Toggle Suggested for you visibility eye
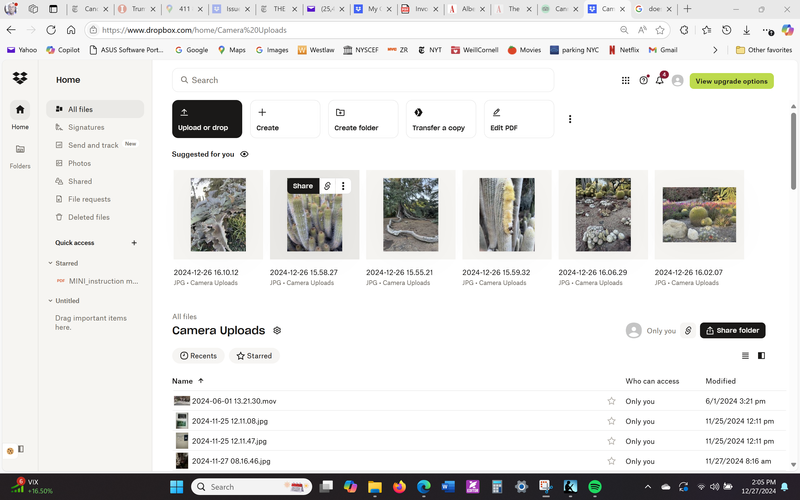Screen dimensions: 800x500 tap(244, 154)
